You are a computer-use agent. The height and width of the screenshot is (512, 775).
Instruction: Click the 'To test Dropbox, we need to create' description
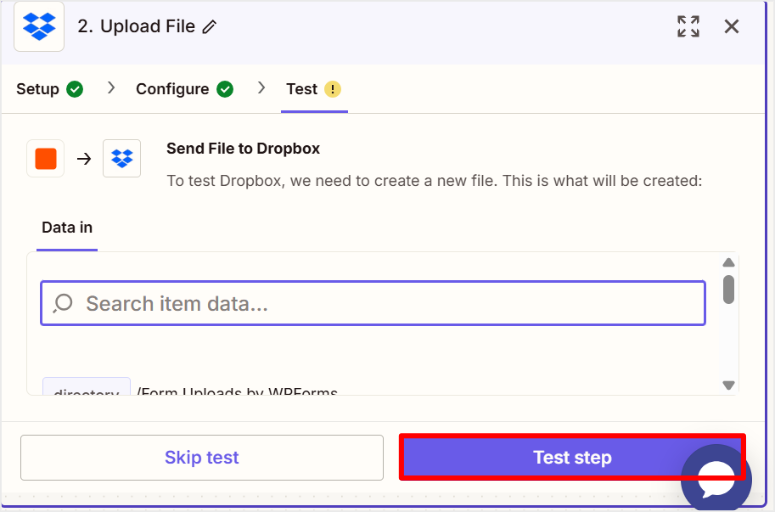click(x=434, y=181)
